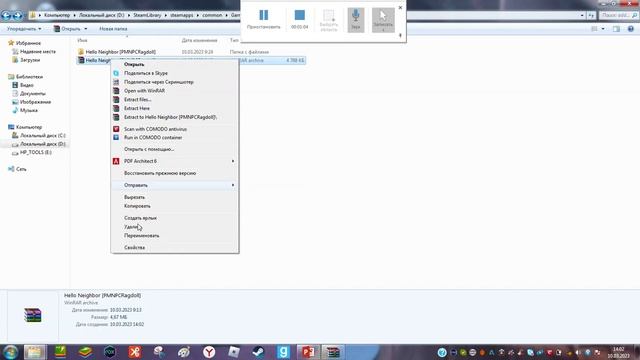Open the Windows Start menu orb
The image size is (640, 360).
point(10,352)
